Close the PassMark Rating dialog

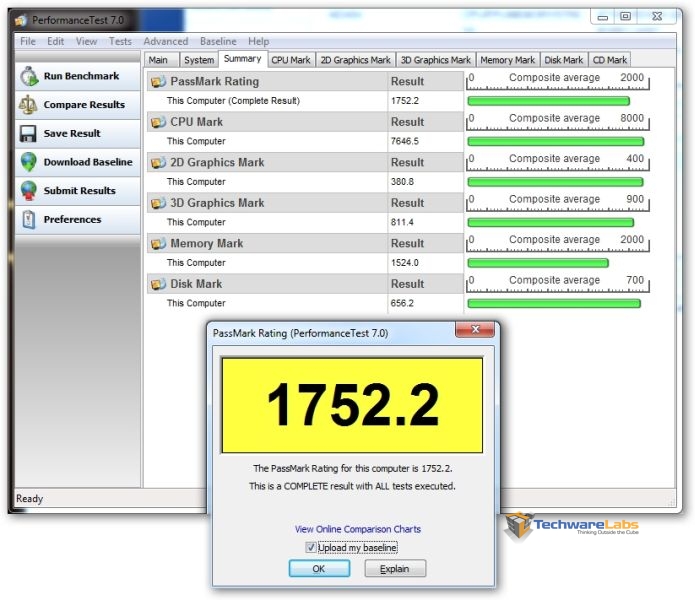[475, 329]
